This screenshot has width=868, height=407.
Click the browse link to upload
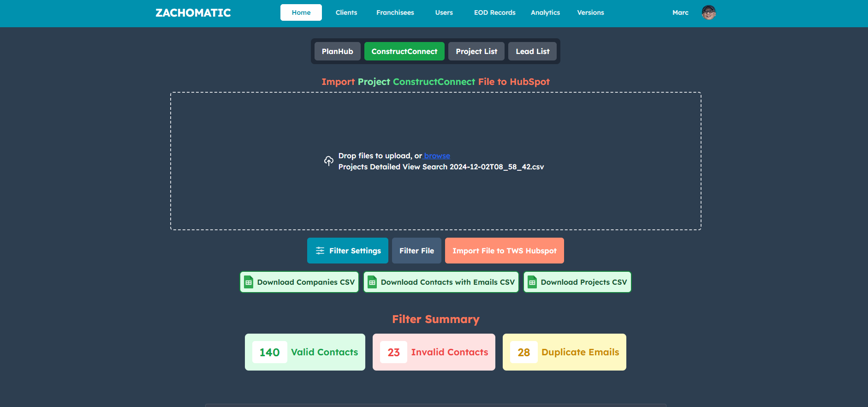point(437,156)
